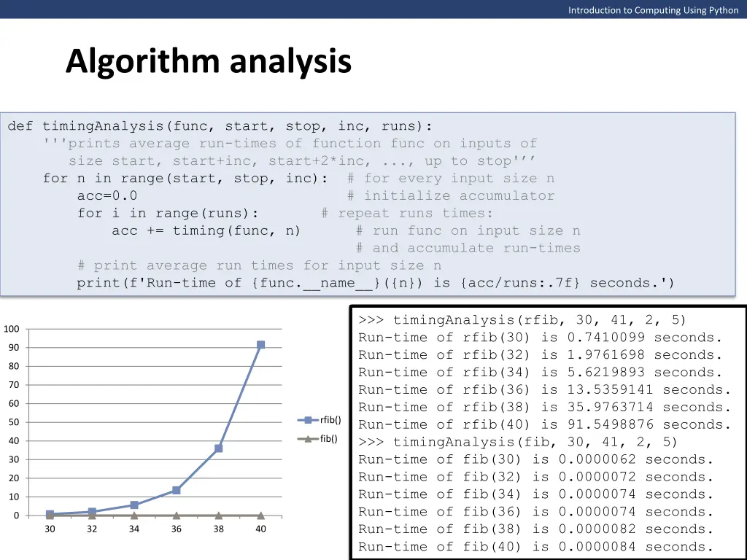Click the x-axis label 32
Viewport: 747px width, 560px height.
(x=91, y=530)
